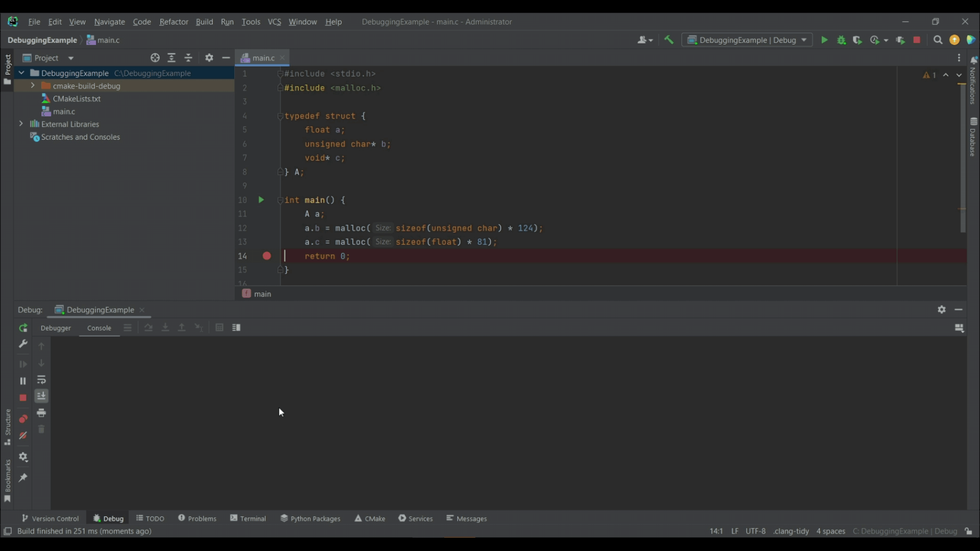Switch to the Debugger tab
This screenshot has width=980, height=551.
click(x=56, y=328)
